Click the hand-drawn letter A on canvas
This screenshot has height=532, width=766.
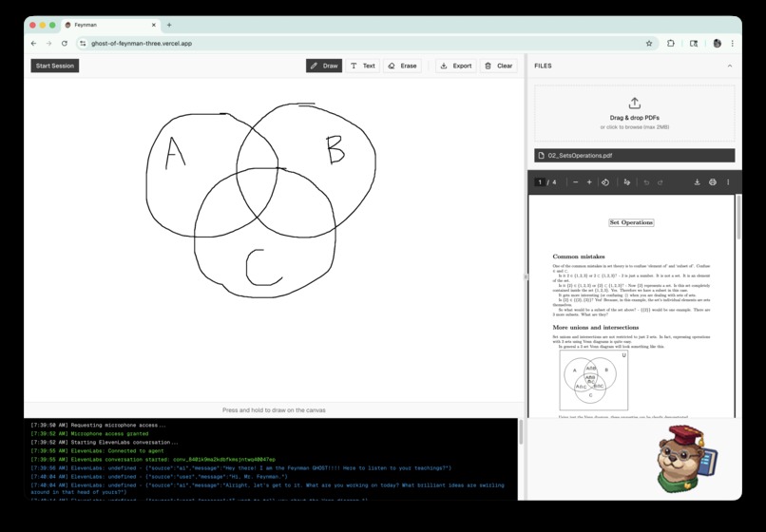tap(175, 153)
